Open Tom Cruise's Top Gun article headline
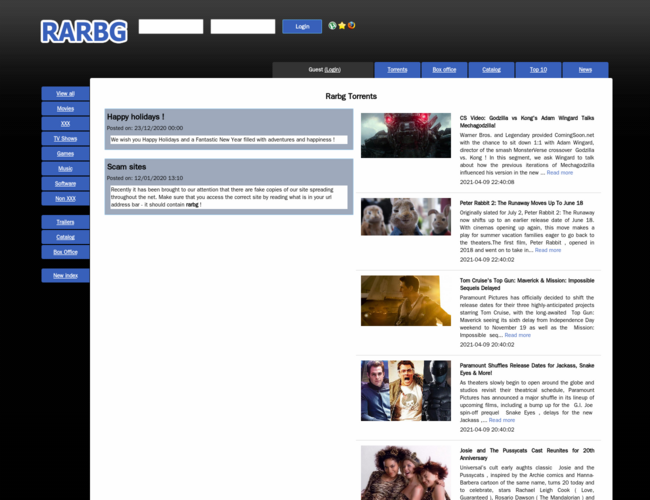Image resolution: width=650 pixels, height=500 pixels. click(527, 284)
